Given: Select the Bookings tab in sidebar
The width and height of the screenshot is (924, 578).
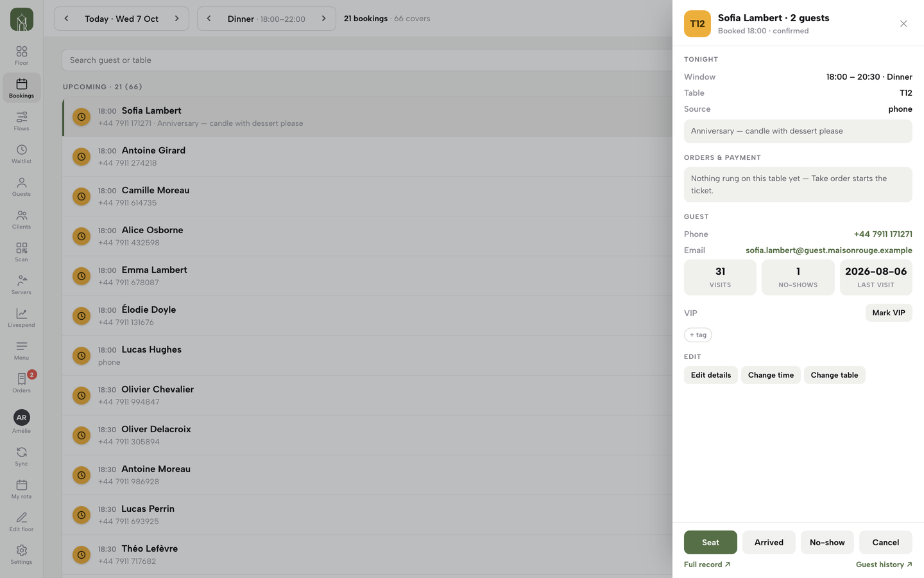Looking at the screenshot, I should click(x=22, y=88).
